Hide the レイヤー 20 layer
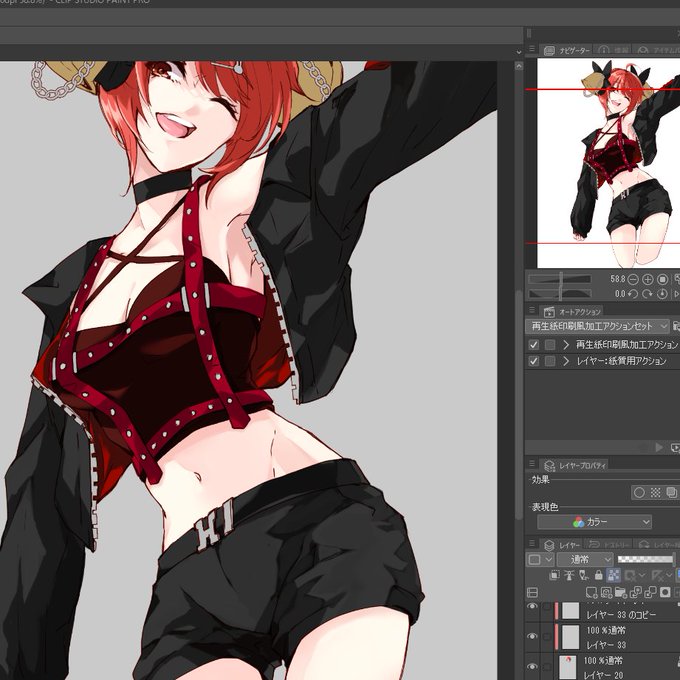680x680 pixels. point(532,667)
